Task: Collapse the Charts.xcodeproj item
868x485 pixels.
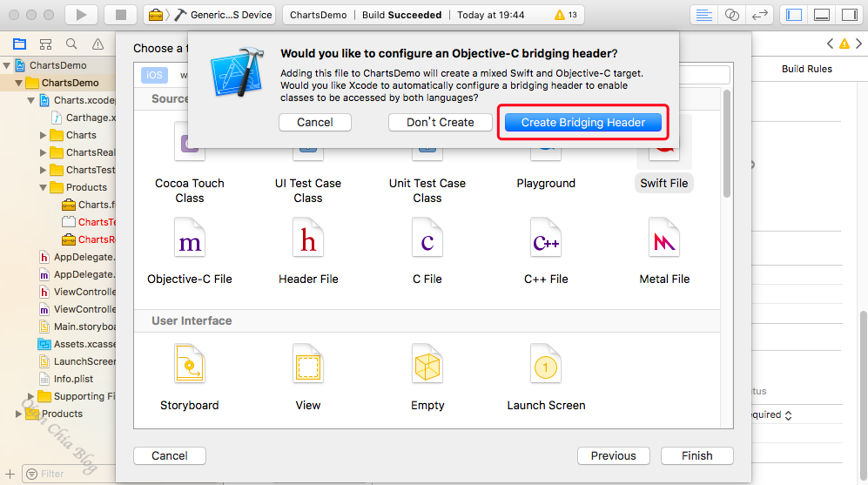Action: click(31, 100)
